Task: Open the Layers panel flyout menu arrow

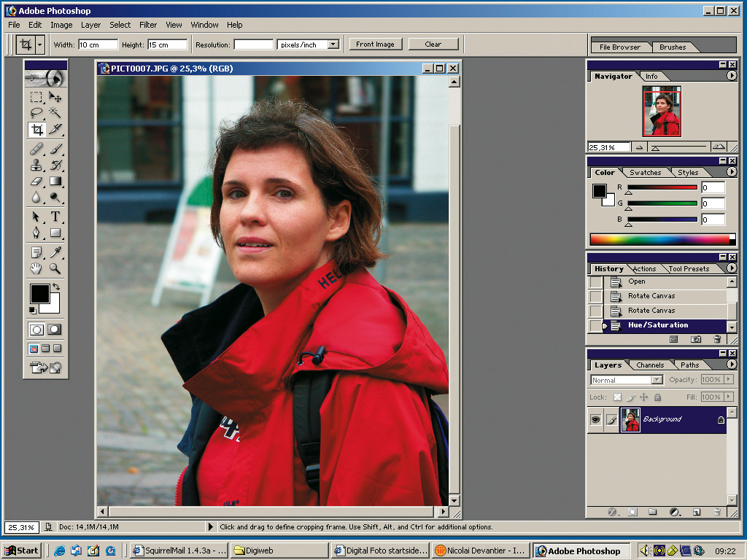Action: [x=732, y=365]
